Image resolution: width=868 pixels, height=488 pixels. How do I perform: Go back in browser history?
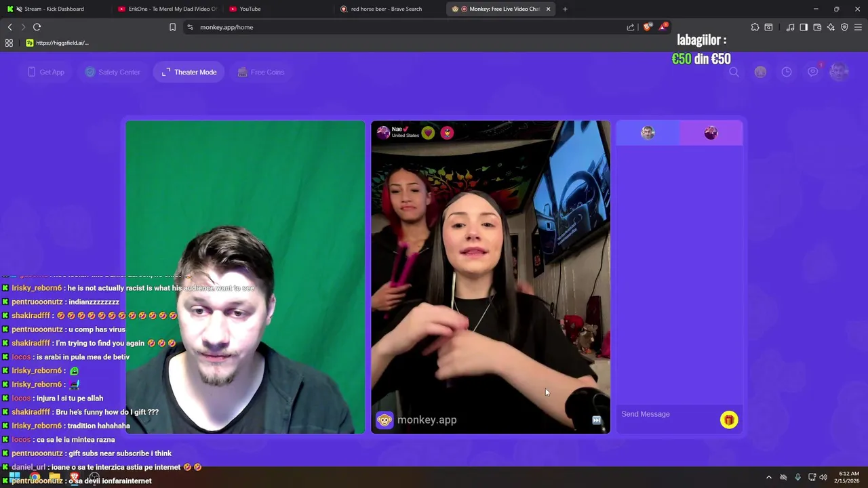pyautogui.click(x=9, y=27)
